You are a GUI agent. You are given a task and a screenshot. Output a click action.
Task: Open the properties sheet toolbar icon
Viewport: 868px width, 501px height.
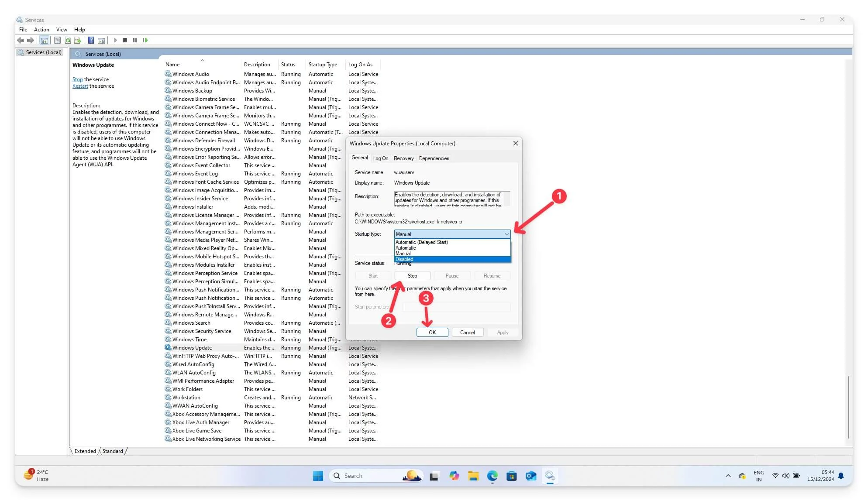pyautogui.click(x=57, y=40)
